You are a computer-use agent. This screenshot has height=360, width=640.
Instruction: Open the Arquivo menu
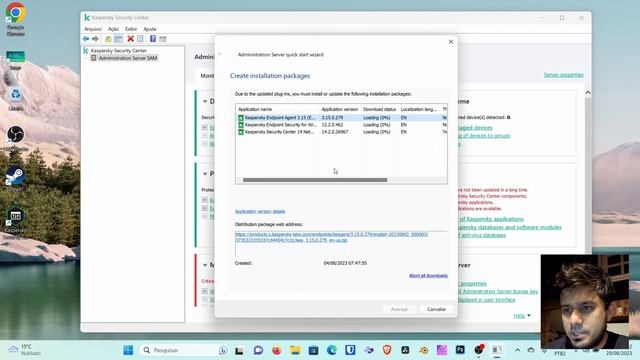point(93,29)
